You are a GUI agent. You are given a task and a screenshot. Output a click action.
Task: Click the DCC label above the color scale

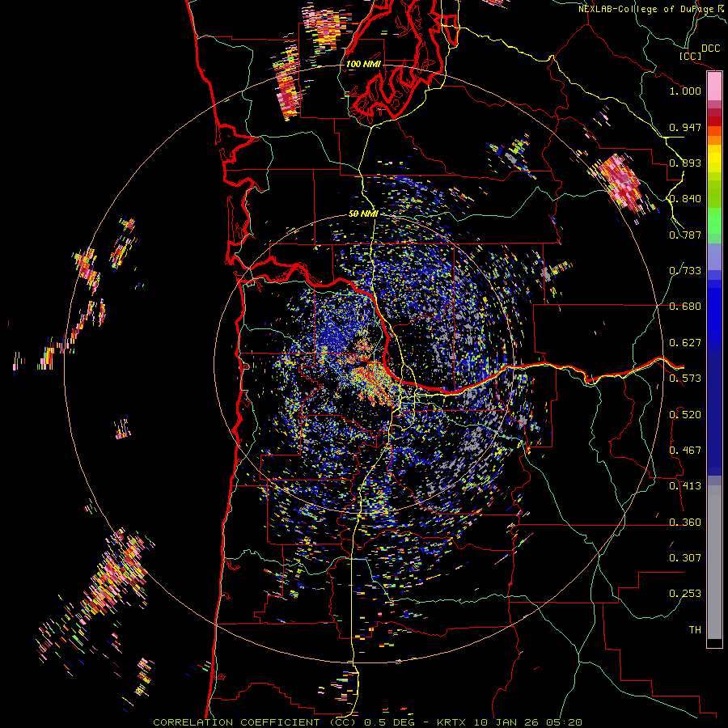(711, 49)
